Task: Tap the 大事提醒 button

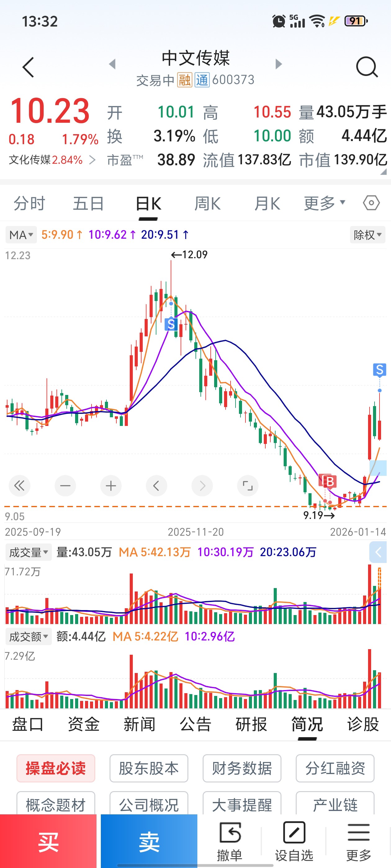Action: tap(242, 803)
